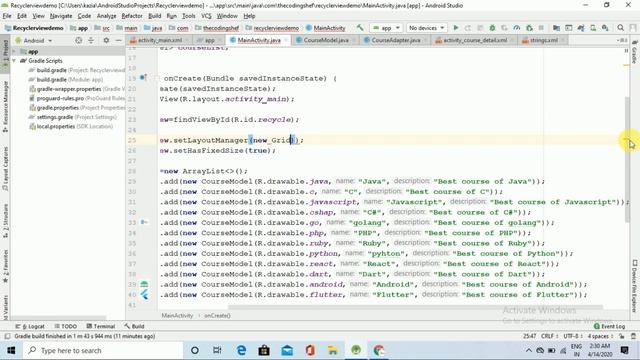Image resolution: width=640 pixels, height=360 pixels.
Task: Click the override gutter icon beside onCreate
Action: click(143, 78)
